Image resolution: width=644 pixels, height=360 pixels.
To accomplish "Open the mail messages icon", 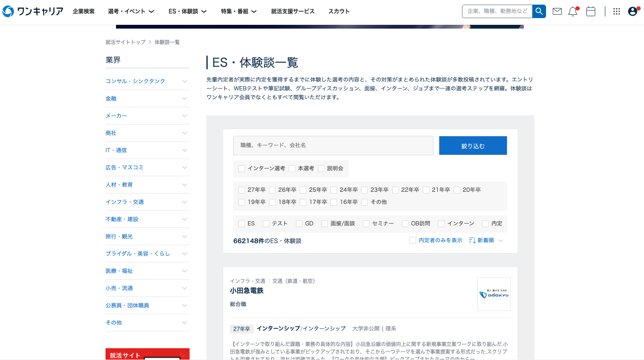I will pos(557,11).
